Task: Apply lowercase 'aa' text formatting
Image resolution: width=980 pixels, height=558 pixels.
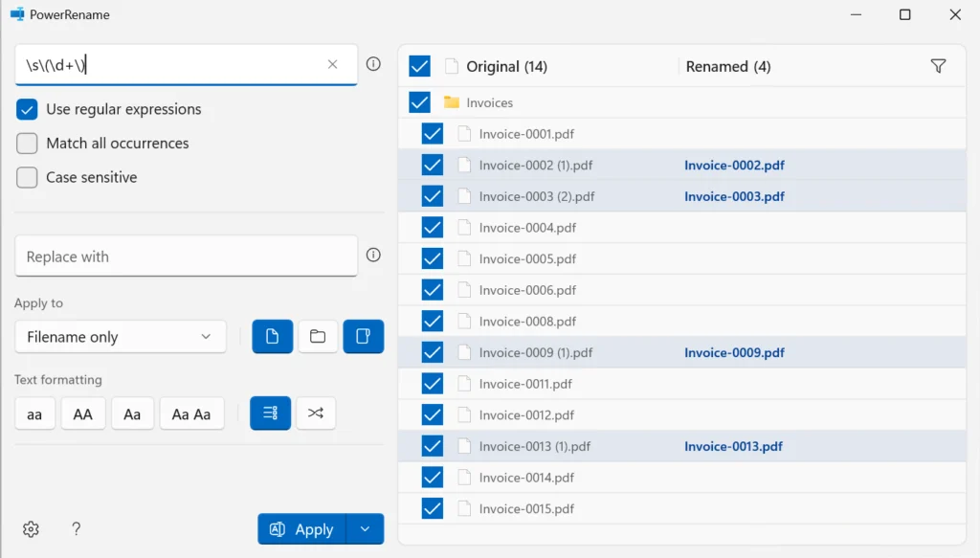Action: pyautogui.click(x=34, y=413)
